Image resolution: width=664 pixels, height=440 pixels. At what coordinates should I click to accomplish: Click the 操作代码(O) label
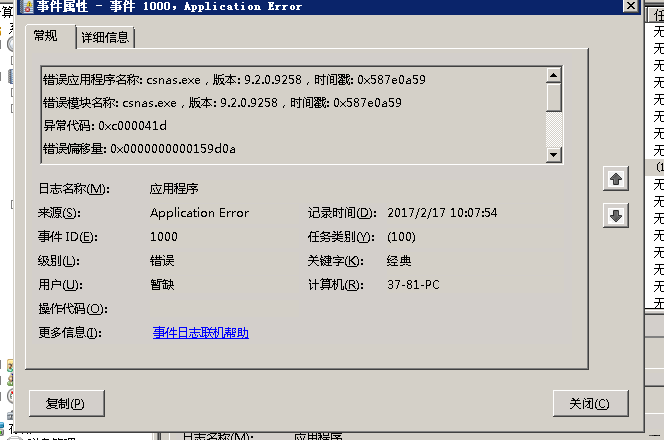coord(73,309)
